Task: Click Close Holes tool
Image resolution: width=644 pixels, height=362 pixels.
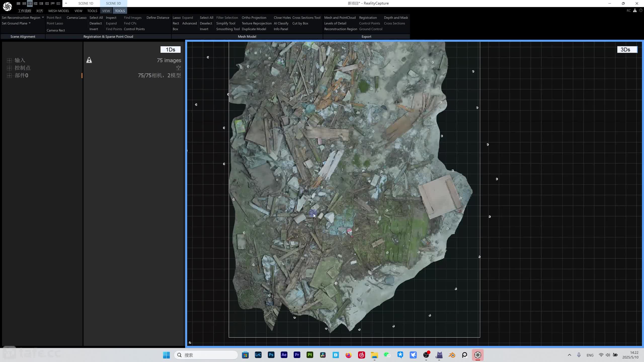Action: (282, 18)
